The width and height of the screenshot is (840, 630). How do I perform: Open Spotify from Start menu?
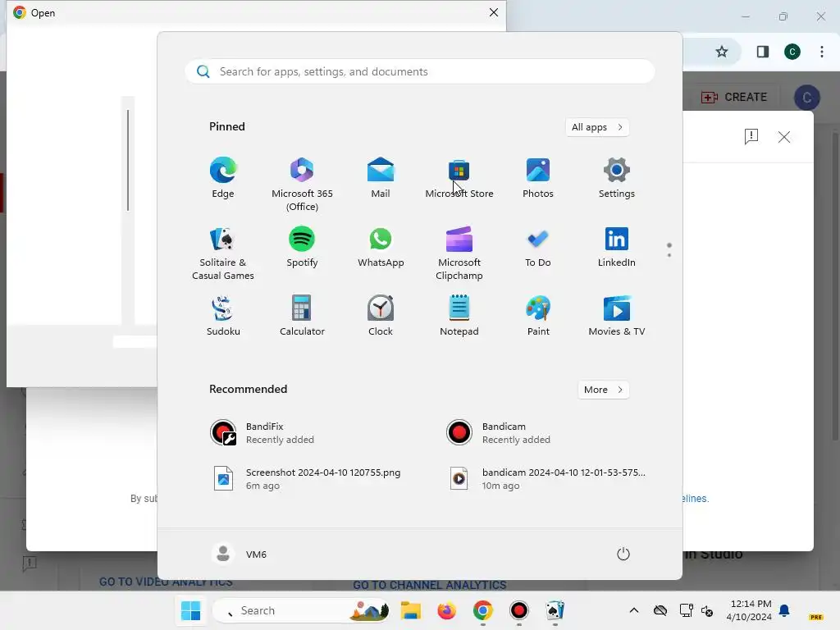[302, 247]
